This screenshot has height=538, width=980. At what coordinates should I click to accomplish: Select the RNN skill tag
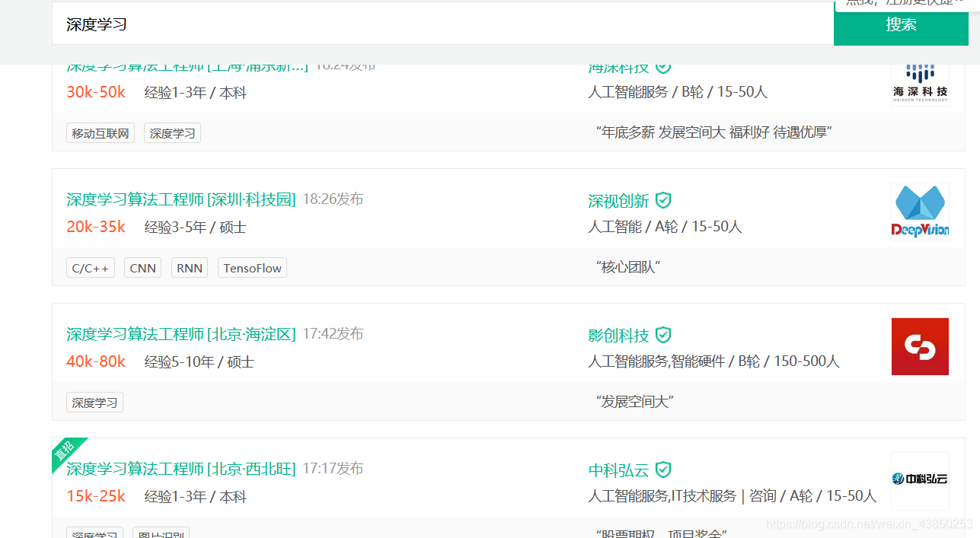pyautogui.click(x=190, y=268)
